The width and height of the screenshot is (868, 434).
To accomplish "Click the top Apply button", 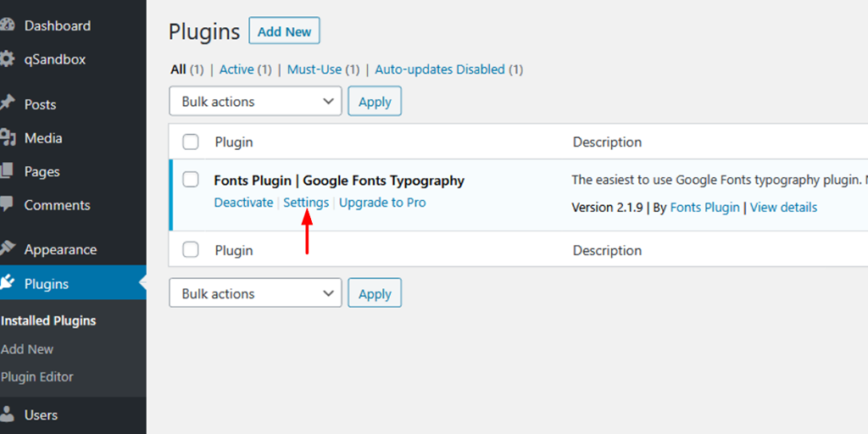I will point(375,102).
